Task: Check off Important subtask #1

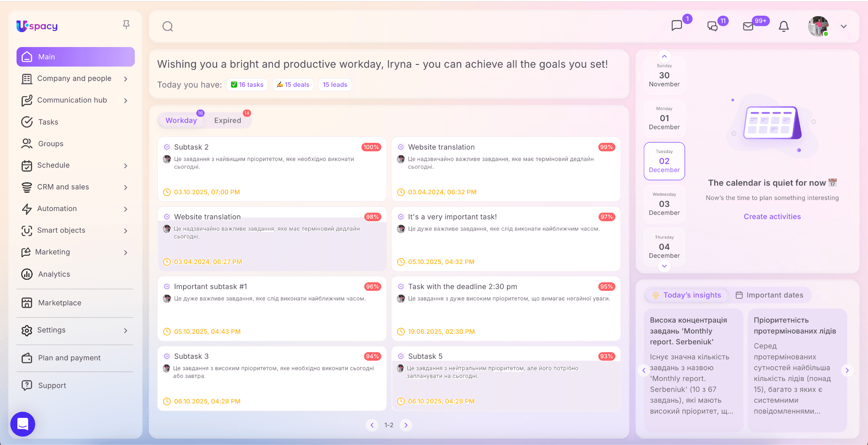Action: click(167, 286)
